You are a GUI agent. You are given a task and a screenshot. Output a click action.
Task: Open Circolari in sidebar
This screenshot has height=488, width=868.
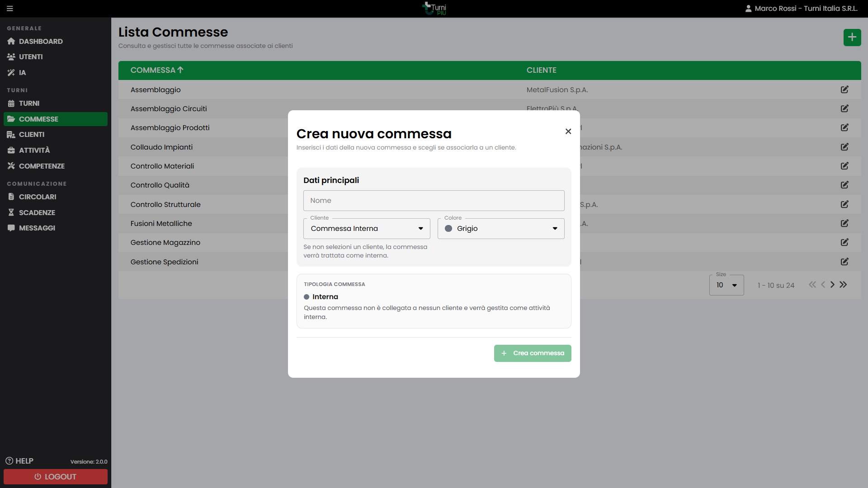click(56, 197)
